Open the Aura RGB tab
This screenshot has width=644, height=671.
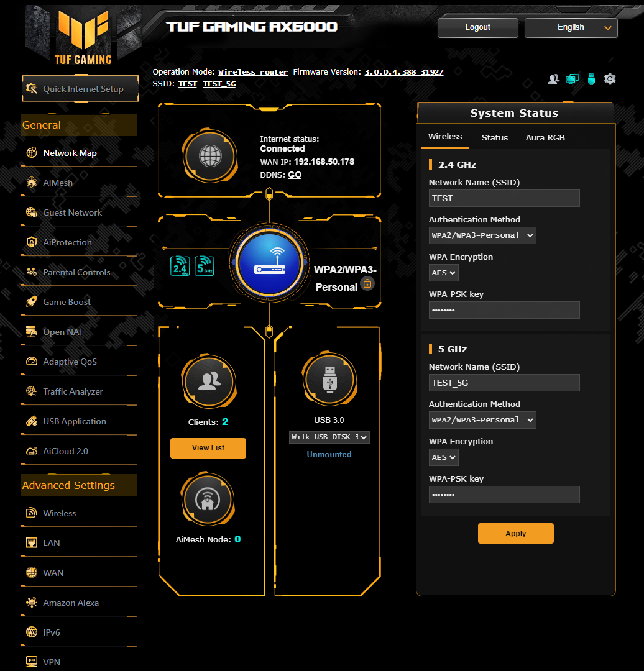(x=545, y=137)
